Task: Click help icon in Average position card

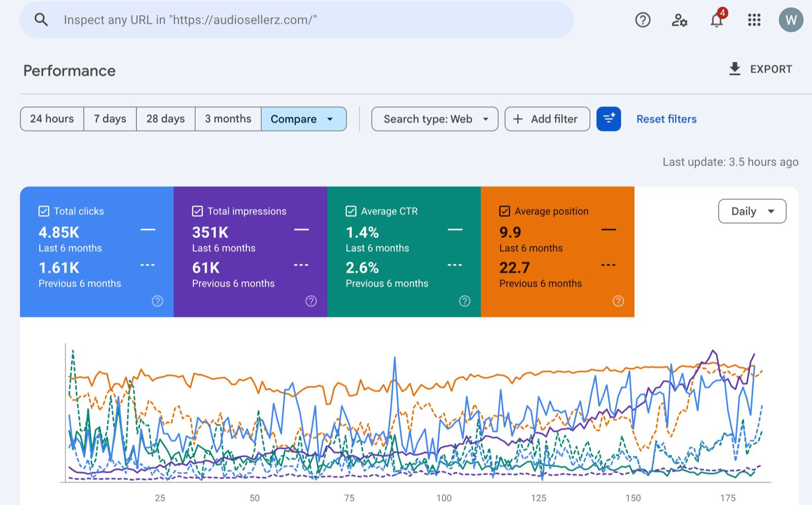Action: coord(618,301)
